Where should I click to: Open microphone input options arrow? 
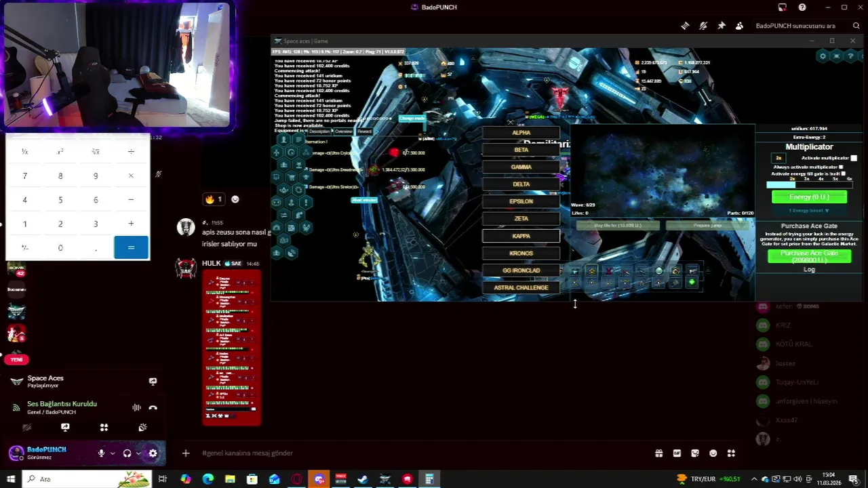(112, 453)
